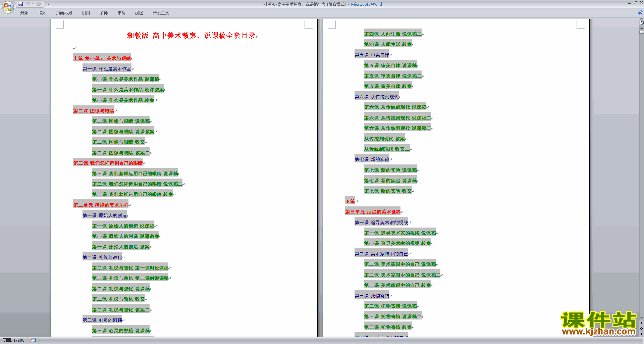This screenshot has height=344, width=644.
Task: Follow link 第一课 原始人的创造 说课教案
Action: click(126, 236)
